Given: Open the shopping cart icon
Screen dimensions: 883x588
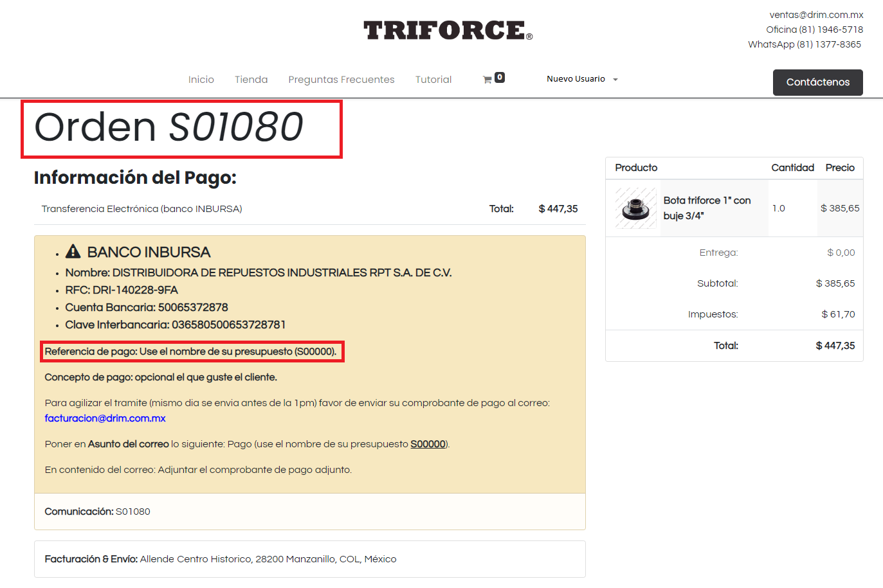Looking at the screenshot, I should point(487,80).
